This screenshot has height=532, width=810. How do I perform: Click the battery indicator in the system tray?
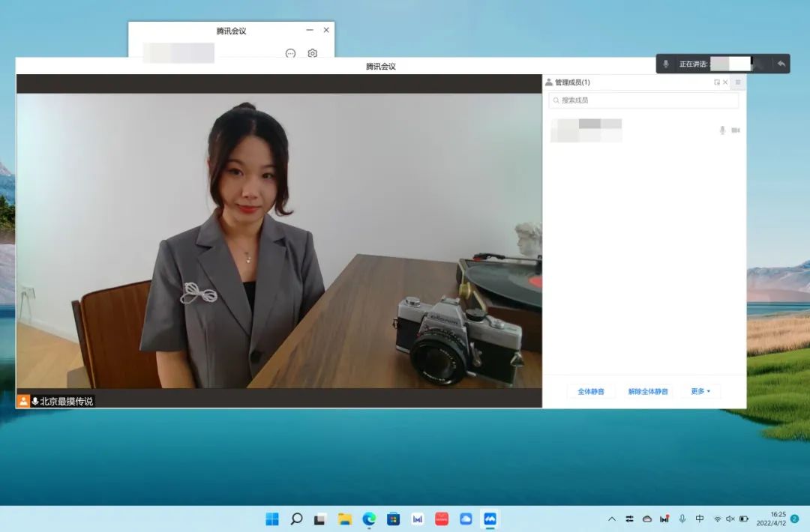coord(742,519)
